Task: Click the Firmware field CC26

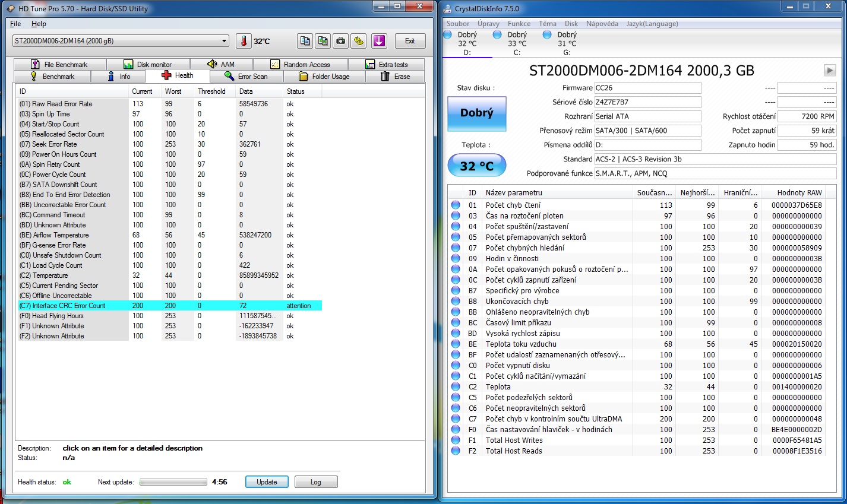Action: point(647,88)
